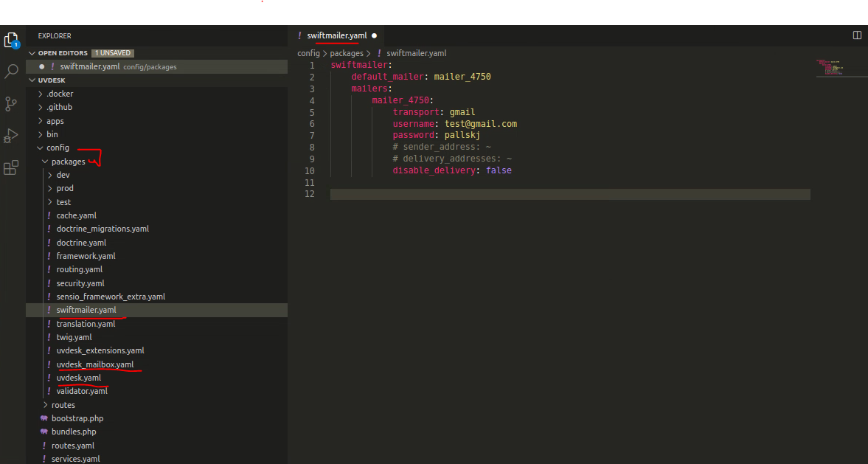Expand the routes folder
The image size is (868, 464).
[x=45, y=405]
